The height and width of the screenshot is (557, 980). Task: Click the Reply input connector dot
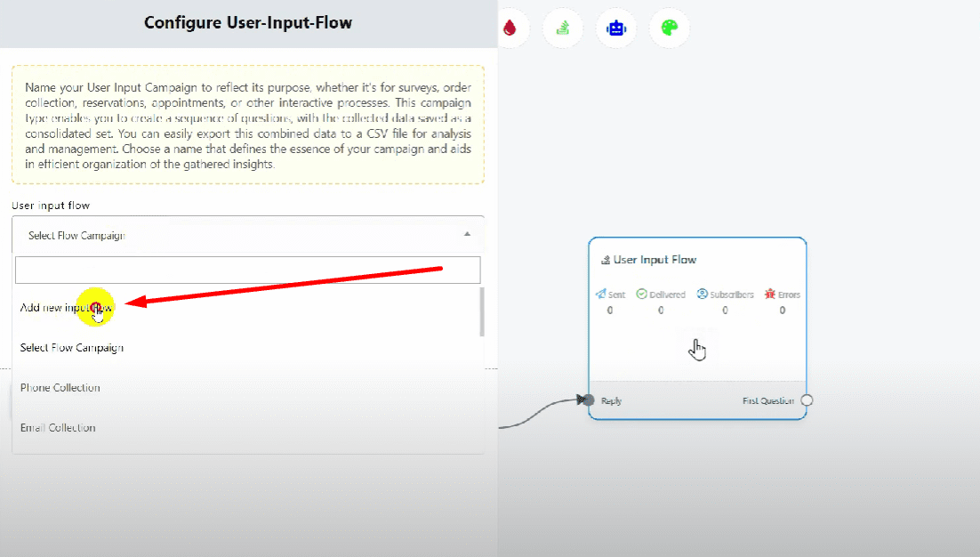tap(588, 400)
